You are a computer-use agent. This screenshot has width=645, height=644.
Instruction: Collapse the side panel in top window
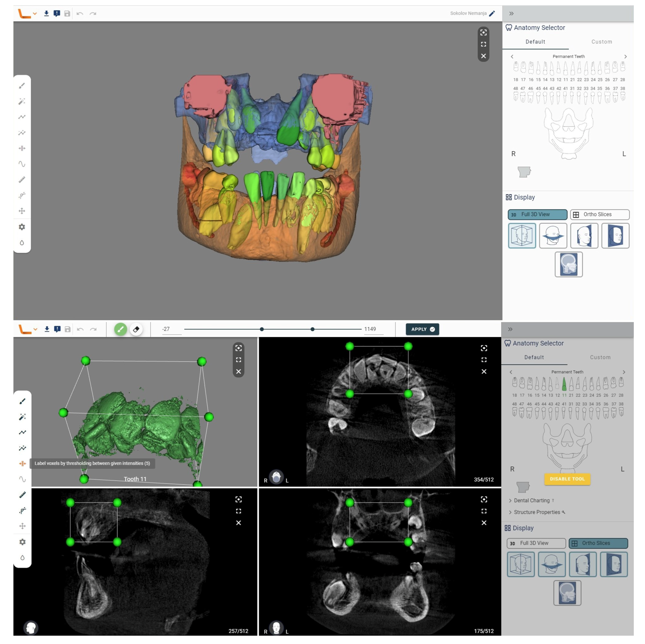(511, 13)
